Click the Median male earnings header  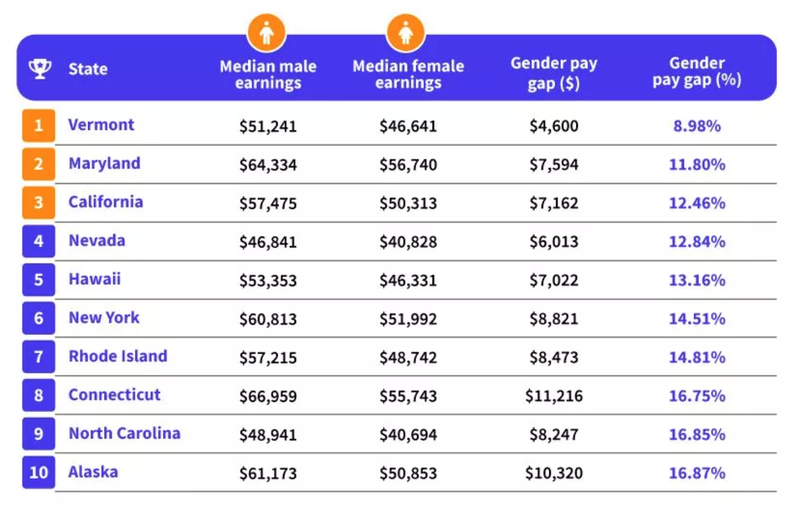click(268, 74)
